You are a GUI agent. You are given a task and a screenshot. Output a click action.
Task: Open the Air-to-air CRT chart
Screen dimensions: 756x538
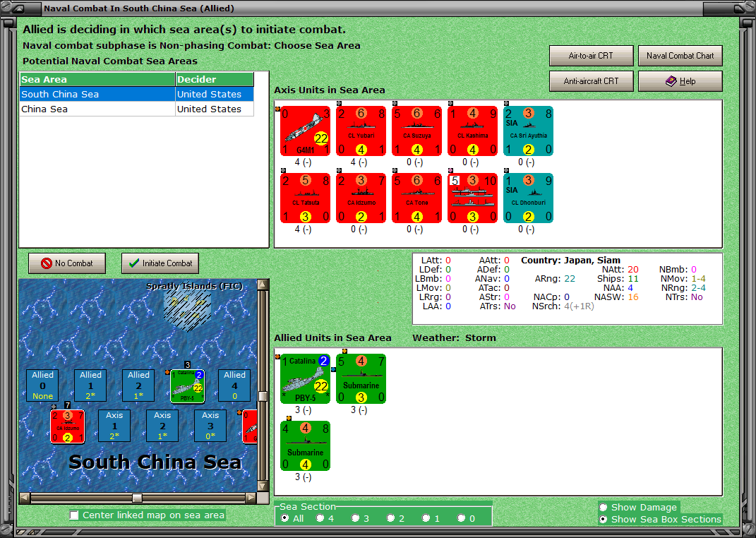(x=591, y=56)
